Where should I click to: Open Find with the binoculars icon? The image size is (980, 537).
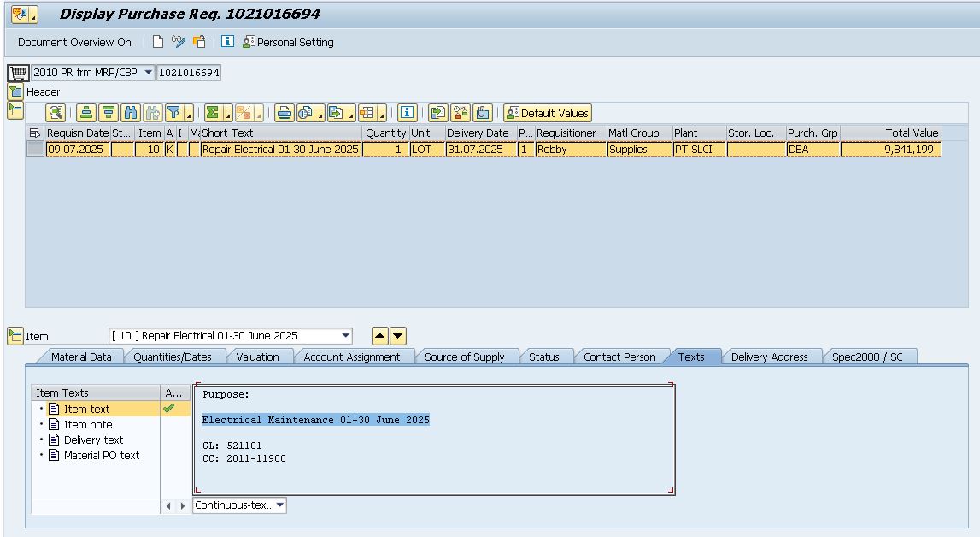(x=130, y=113)
